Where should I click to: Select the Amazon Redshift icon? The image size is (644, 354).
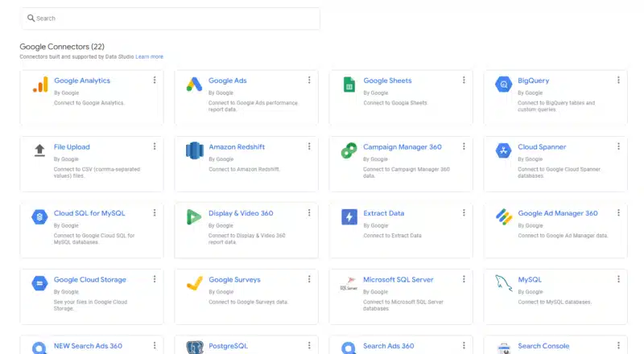194,150
